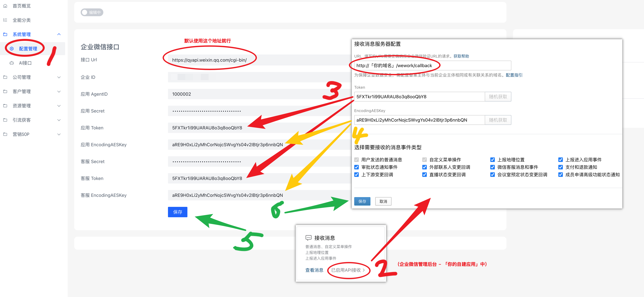Image resolution: width=644 pixels, height=297 pixels.
Task: Click the folder icon beside 引流获客
Action: pos(5,120)
